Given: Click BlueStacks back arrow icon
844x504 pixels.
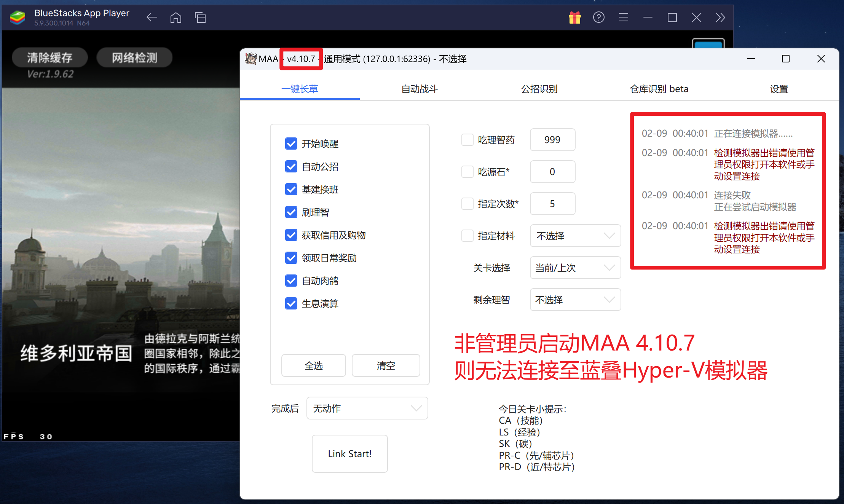Looking at the screenshot, I should tap(152, 18).
